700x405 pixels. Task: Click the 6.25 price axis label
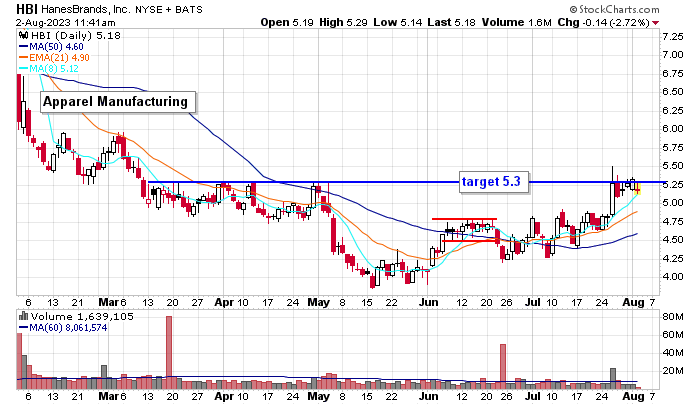[673, 111]
